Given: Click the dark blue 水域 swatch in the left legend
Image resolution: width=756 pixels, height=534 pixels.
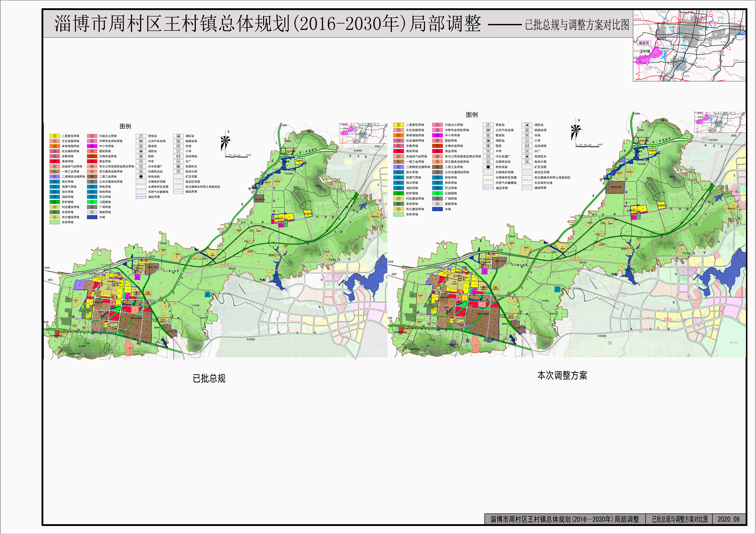Looking at the screenshot, I should 92,217.
